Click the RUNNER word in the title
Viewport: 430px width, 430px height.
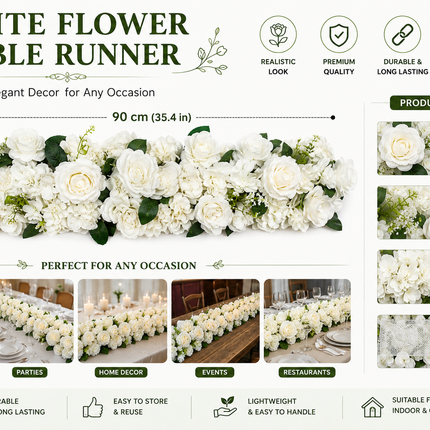118,55
